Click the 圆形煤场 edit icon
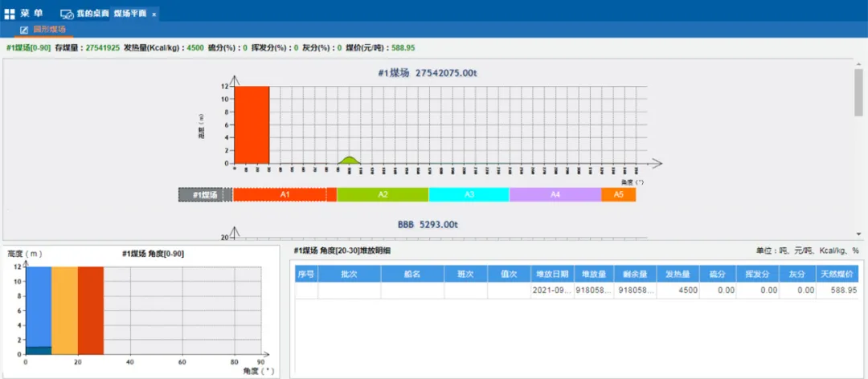Viewport: 868px width, 379px height. (24, 30)
